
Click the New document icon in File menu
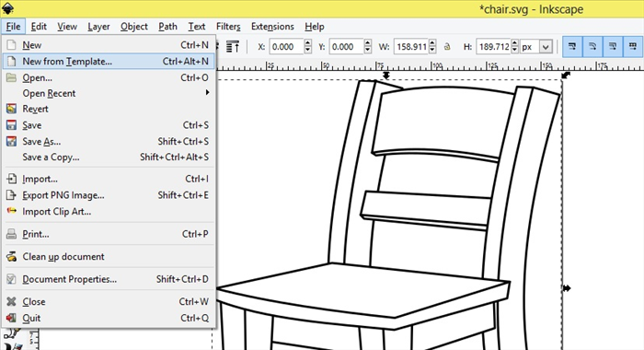point(11,45)
